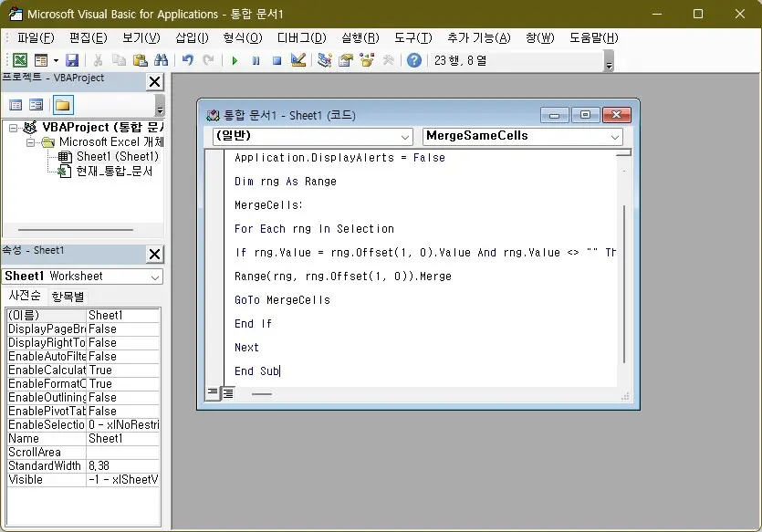Image resolution: width=762 pixels, height=532 pixels.
Task: Open the 추가 기능(A) menu
Action: 479,38
